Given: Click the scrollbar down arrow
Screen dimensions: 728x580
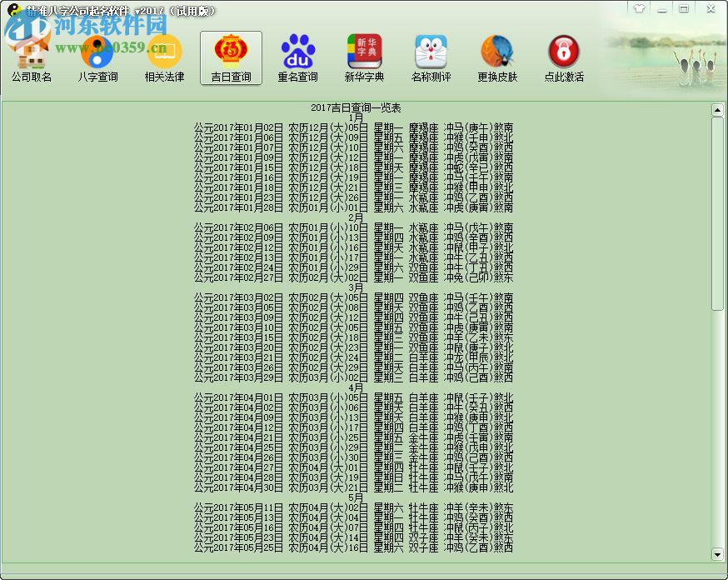Looking at the screenshot, I should coord(717,554).
